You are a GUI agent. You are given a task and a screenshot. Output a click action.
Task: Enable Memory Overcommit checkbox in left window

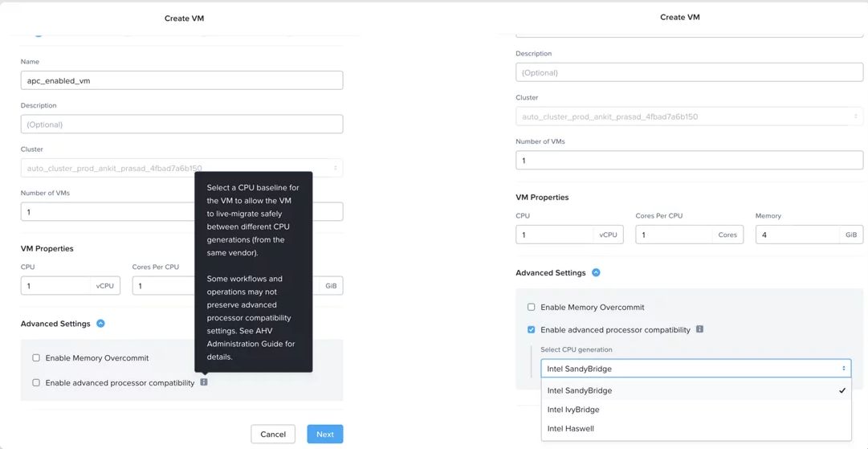pyautogui.click(x=36, y=357)
